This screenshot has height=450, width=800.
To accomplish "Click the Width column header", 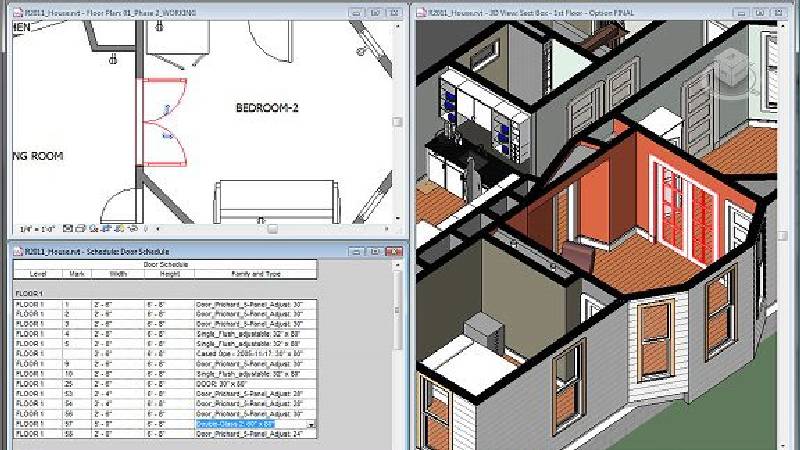I will click(118, 274).
